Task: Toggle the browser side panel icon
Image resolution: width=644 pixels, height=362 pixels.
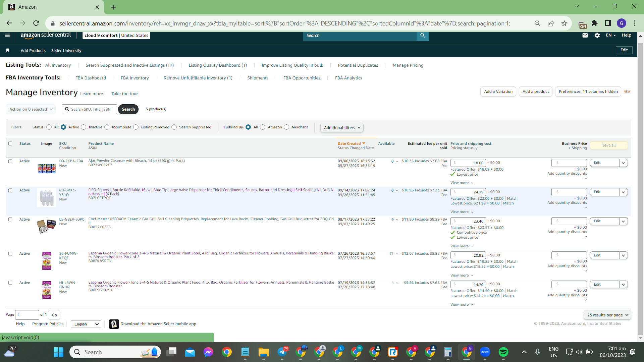Action: [608, 23]
